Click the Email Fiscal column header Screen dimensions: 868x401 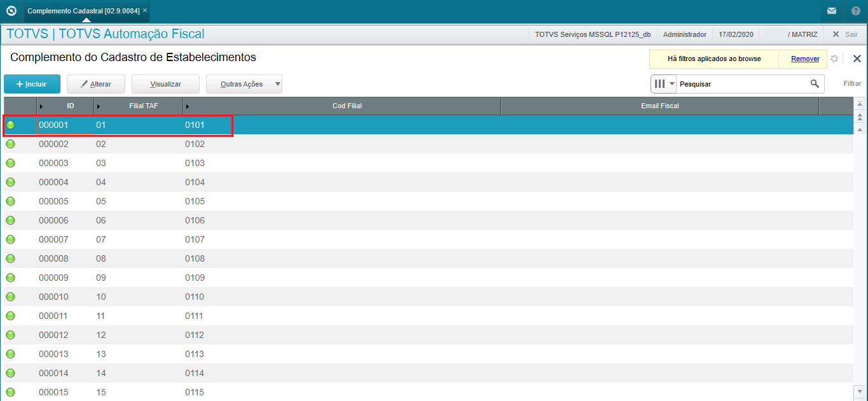[x=660, y=106]
